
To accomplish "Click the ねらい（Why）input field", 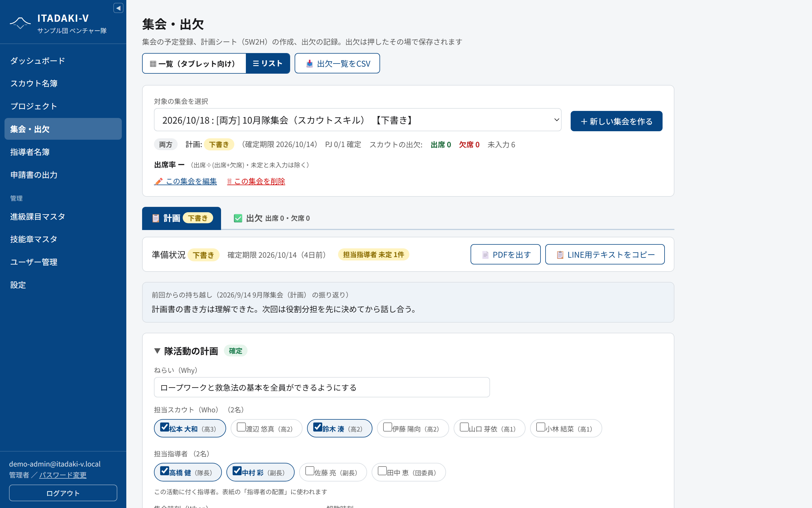I will (322, 387).
